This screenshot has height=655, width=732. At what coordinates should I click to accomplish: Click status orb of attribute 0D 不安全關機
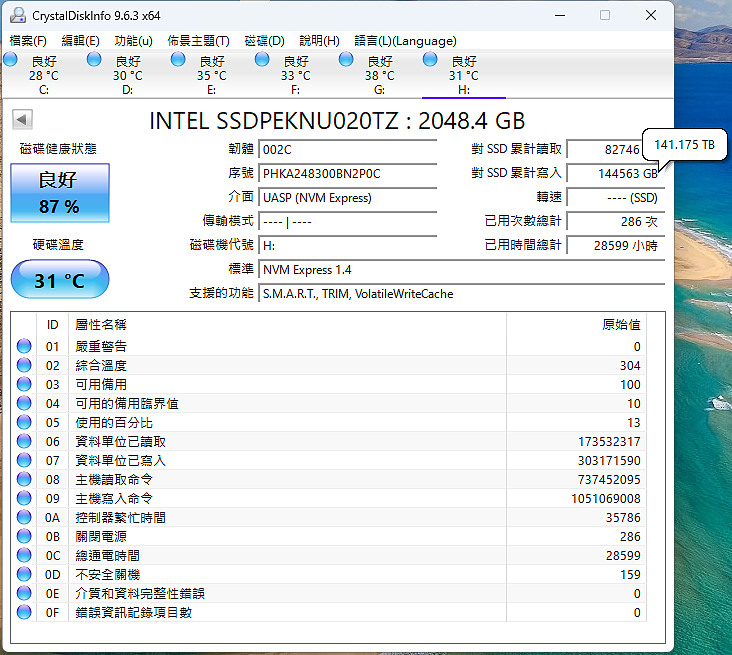point(24,574)
